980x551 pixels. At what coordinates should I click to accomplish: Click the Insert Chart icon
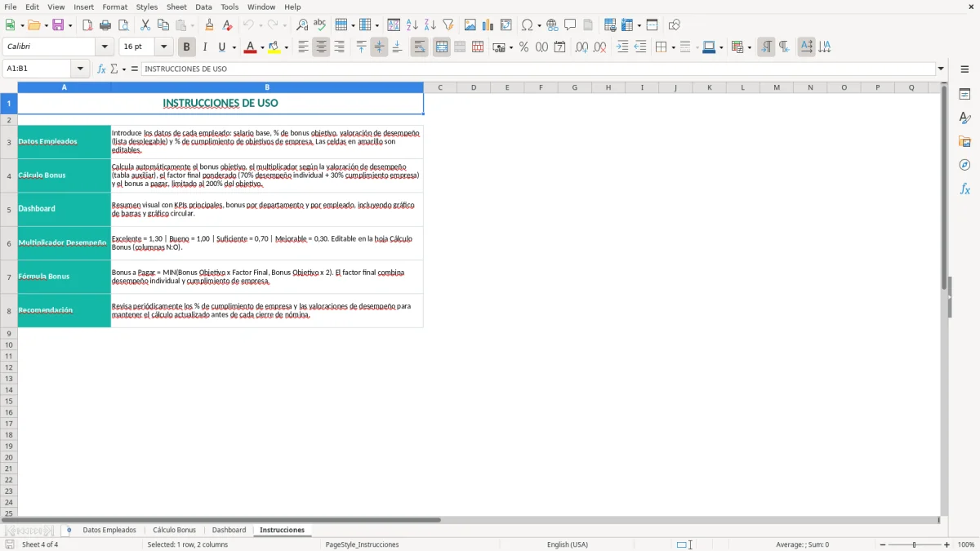tap(488, 25)
